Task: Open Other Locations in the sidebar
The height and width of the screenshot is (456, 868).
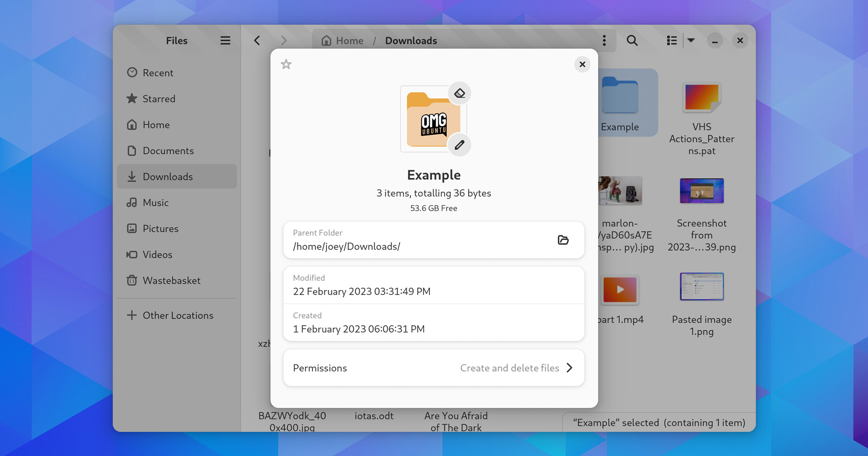Action: [177, 315]
